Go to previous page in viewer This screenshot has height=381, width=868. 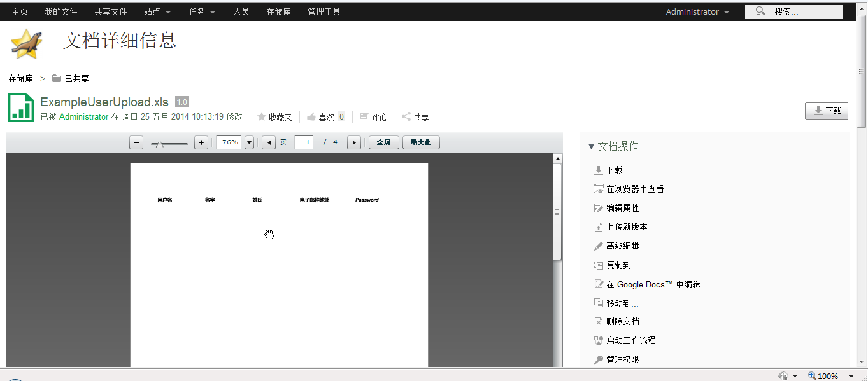click(x=269, y=142)
